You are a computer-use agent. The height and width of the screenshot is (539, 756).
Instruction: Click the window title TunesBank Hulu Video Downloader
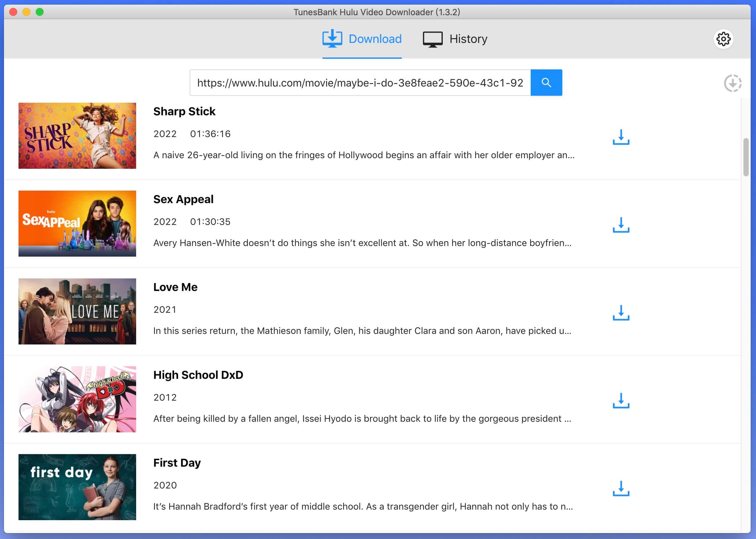377,12
